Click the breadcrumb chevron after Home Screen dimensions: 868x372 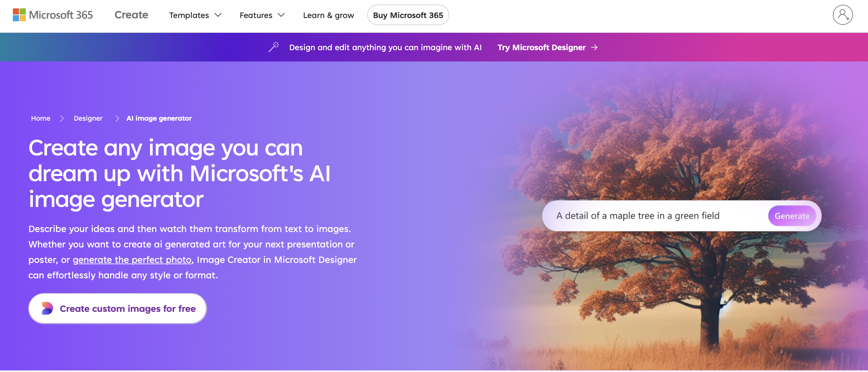tap(62, 118)
